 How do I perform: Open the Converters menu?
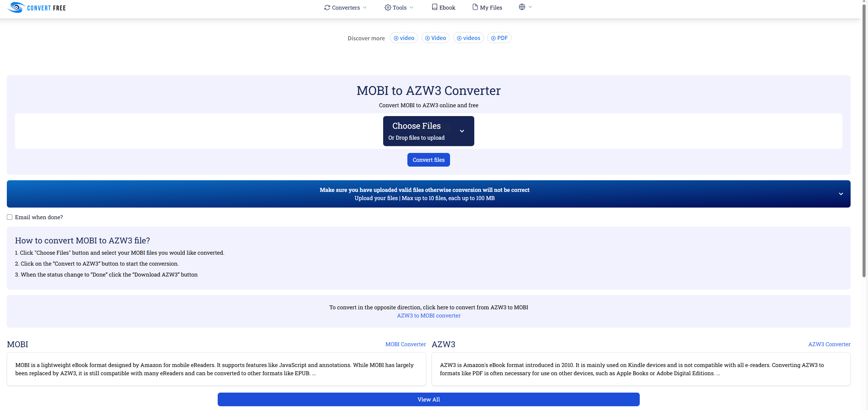(x=345, y=8)
